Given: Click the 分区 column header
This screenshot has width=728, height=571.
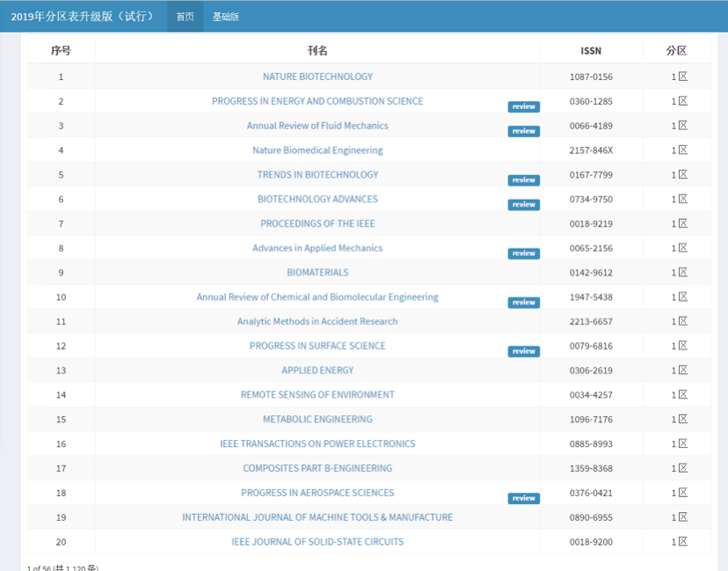Looking at the screenshot, I should coord(676,51).
